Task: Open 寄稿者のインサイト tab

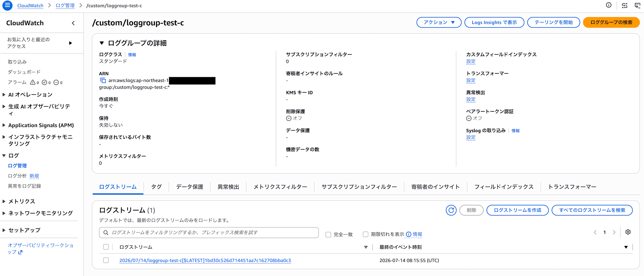Action: (435, 187)
